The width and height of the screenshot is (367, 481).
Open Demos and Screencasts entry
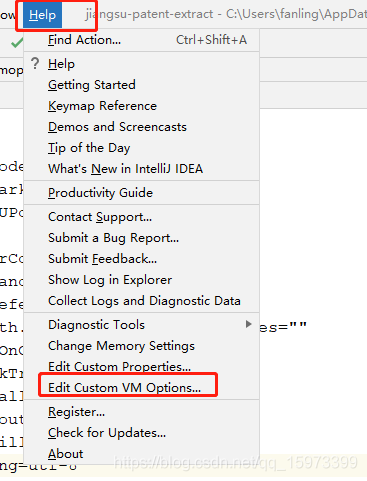(142, 127)
